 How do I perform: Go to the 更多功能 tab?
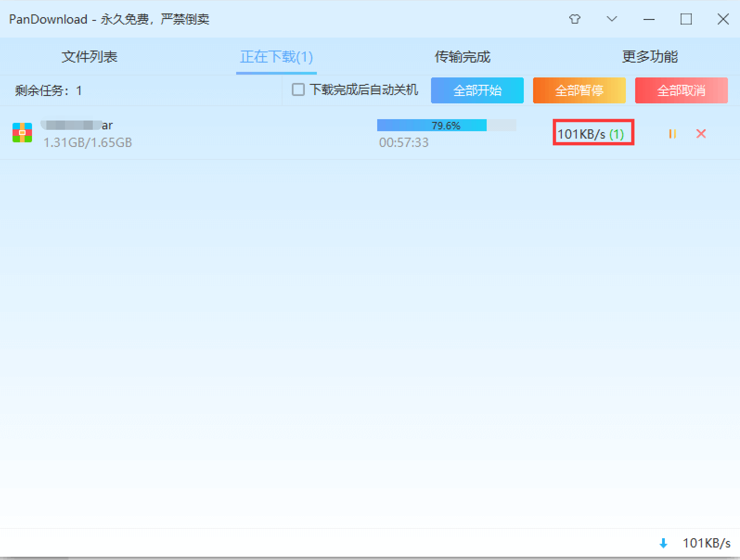point(650,57)
